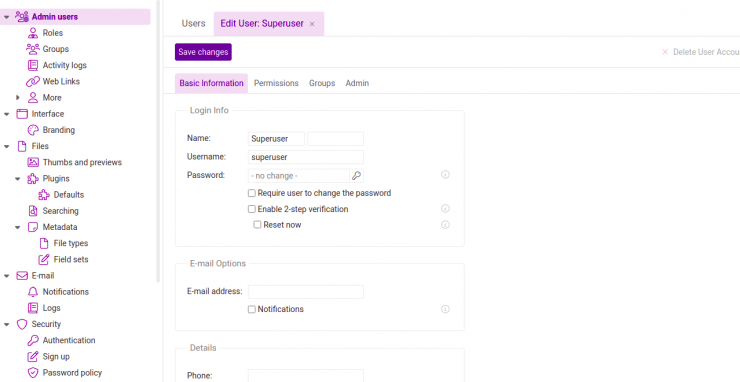
Task: Open Thumbs and previews image icon
Action: pos(33,162)
